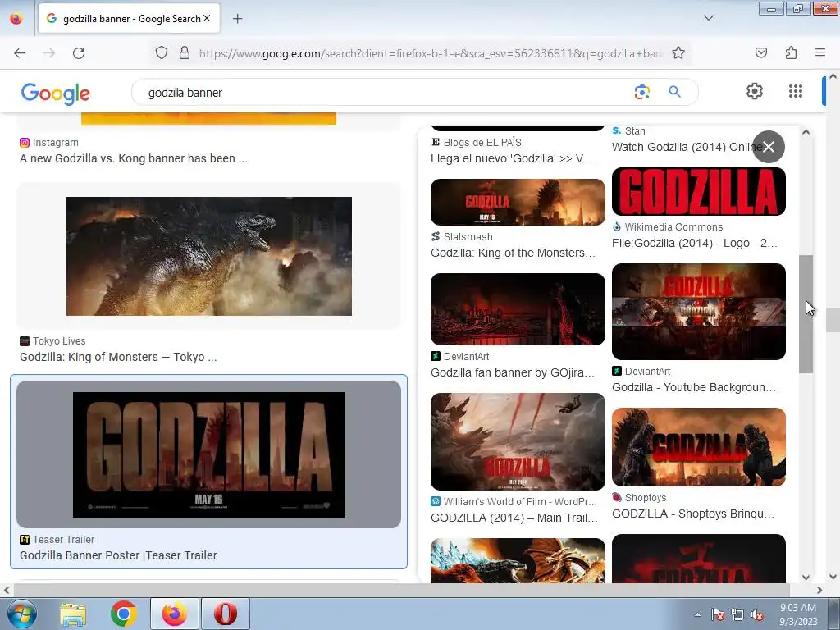Open the red city DeviantArt fan banner thumbnail
This screenshot has height=630, width=840.
(518, 309)
